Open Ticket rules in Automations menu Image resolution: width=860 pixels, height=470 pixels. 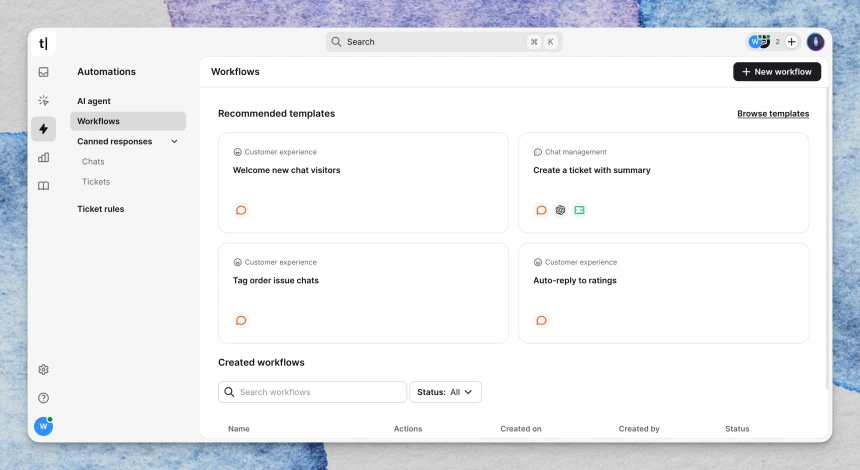click(101, 209)
